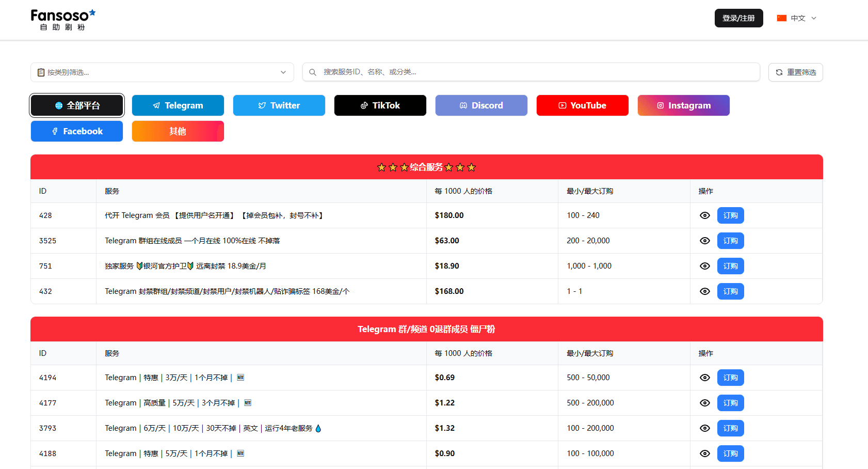View details of service 3525
This screenshot has height=469, width=868.
[705, 241]
